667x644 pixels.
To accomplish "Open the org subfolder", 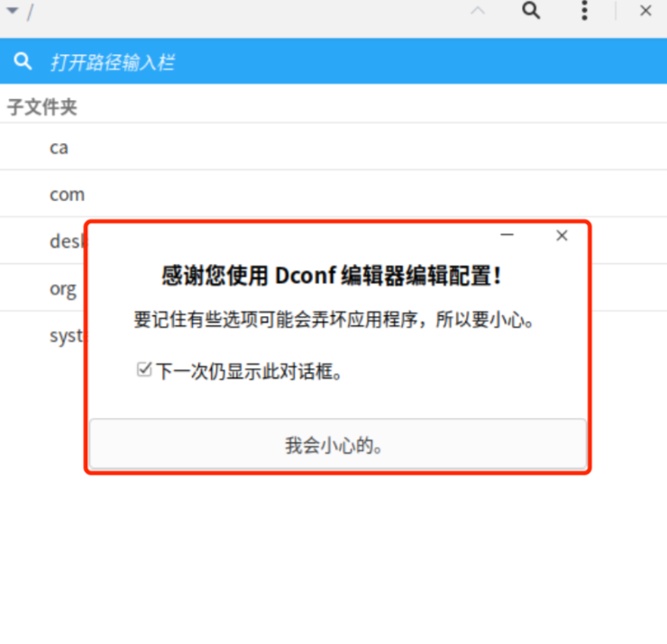I will coord(42,288).
